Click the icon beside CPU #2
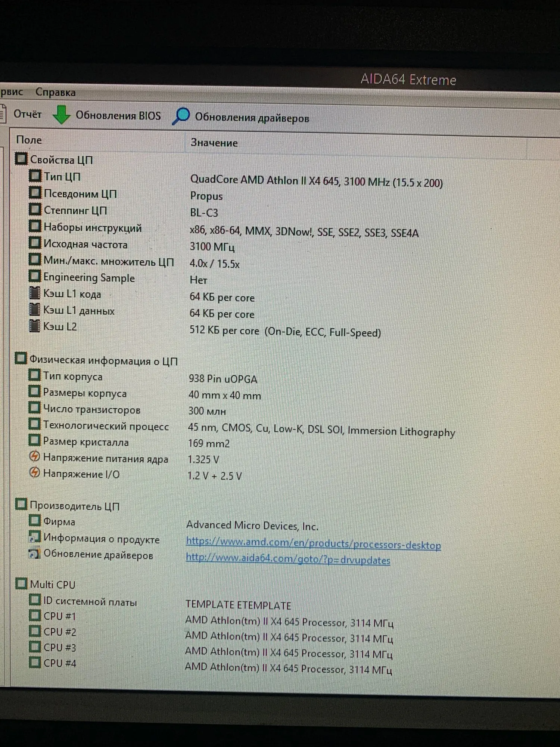 (x=35, y=631)
